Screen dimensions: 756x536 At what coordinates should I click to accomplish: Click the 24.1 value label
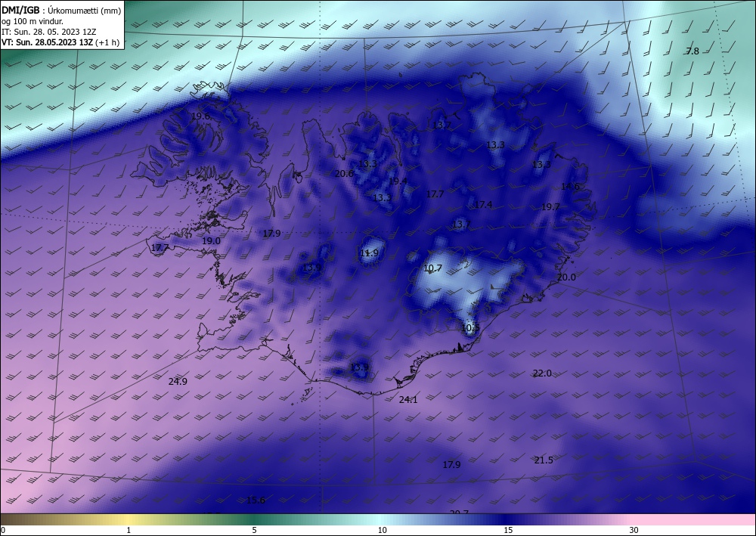pos(408,400)
